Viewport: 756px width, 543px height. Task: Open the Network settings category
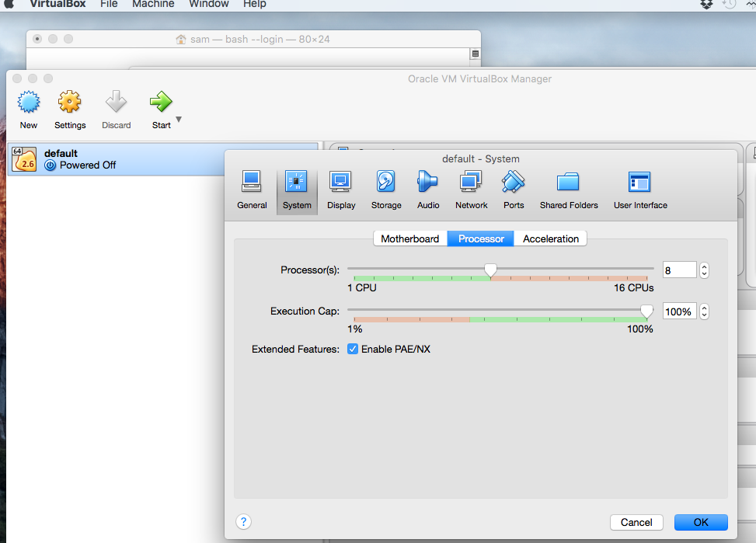(x=471, y=190)
